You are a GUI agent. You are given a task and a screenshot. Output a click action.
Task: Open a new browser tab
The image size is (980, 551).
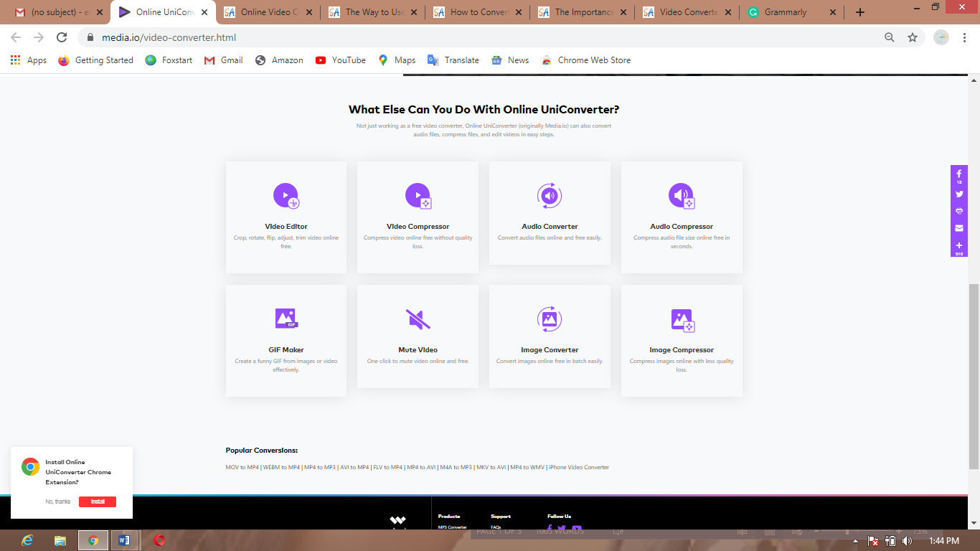coord(860,12)
